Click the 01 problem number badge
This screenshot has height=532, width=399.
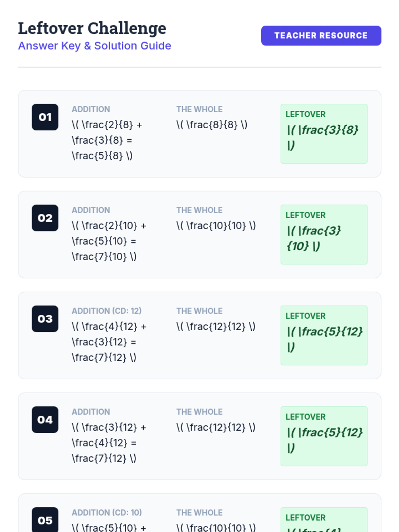pos(45,117)
